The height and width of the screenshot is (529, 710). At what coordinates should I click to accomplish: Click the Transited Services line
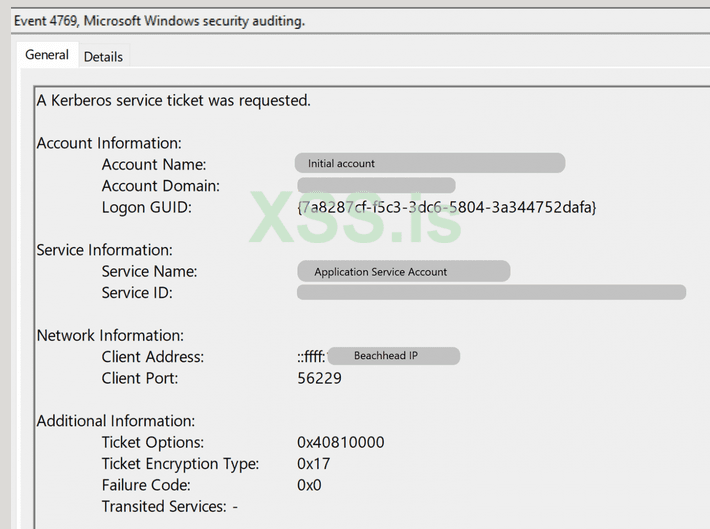(169, 506)
